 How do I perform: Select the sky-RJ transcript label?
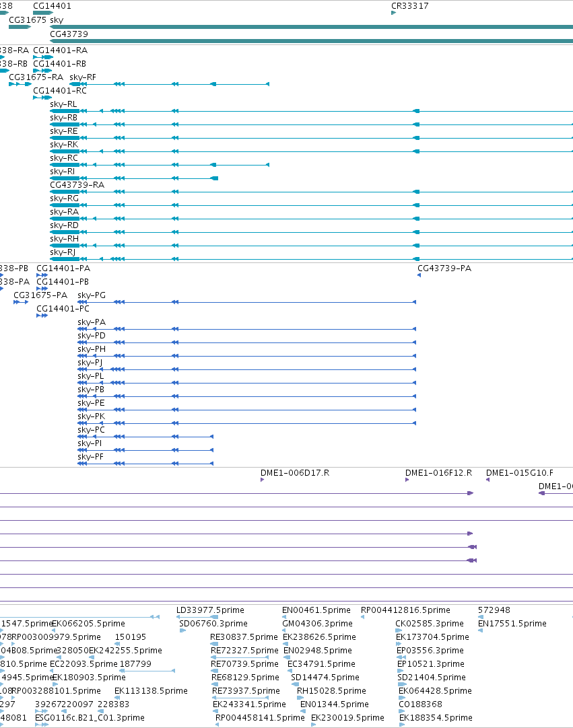pyautogui.click(x=63, y=252)
